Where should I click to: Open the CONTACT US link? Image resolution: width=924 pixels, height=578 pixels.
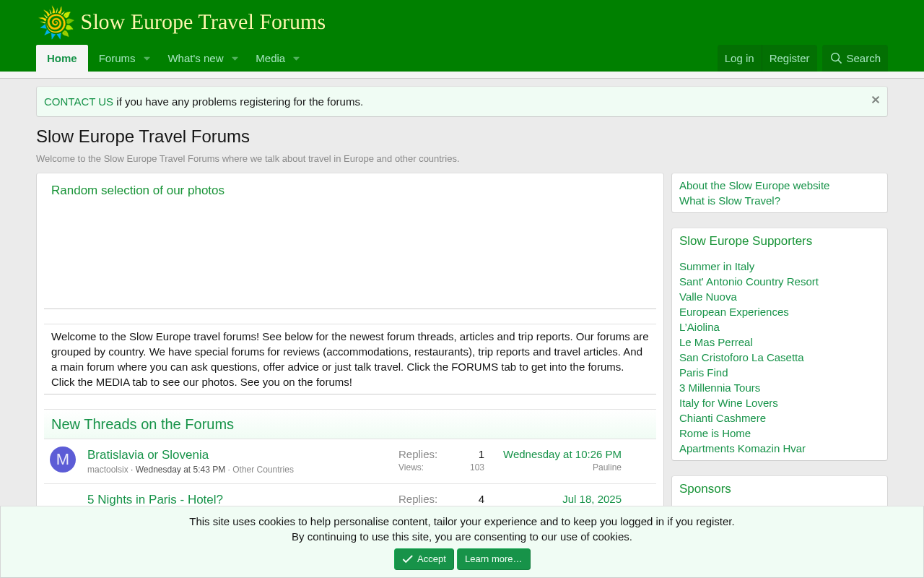pos(79,102)
